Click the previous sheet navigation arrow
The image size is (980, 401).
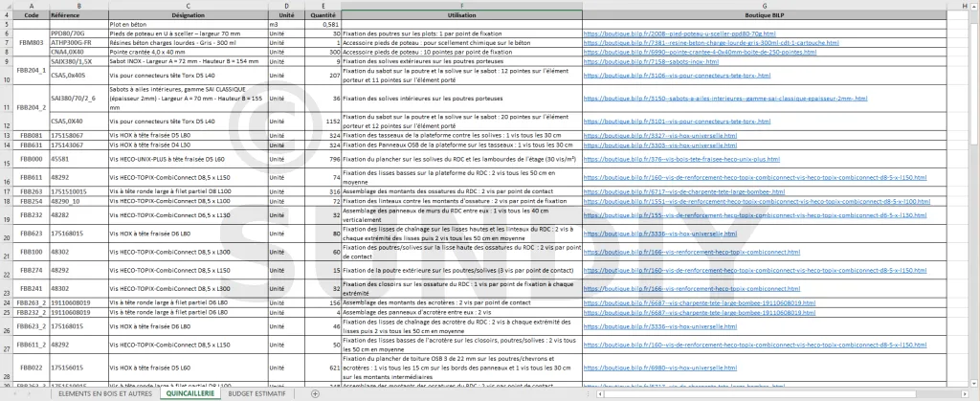pos(13,393)
